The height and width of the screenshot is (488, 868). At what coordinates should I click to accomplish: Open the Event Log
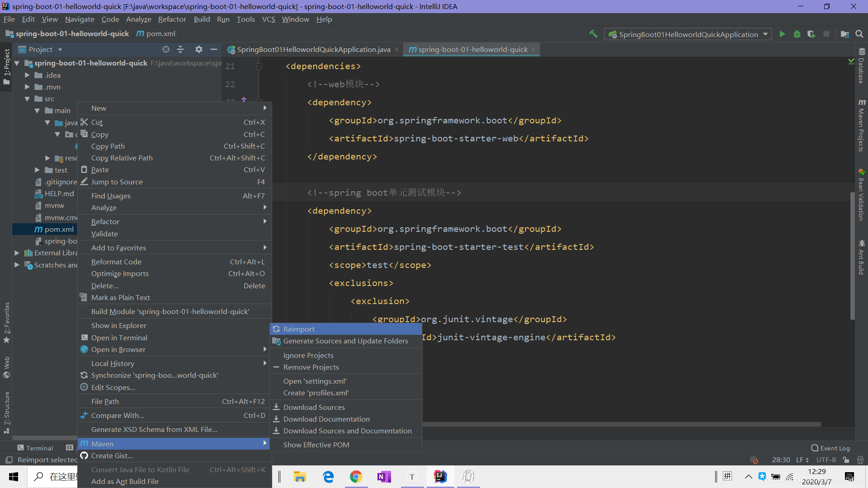pos(830,448)
